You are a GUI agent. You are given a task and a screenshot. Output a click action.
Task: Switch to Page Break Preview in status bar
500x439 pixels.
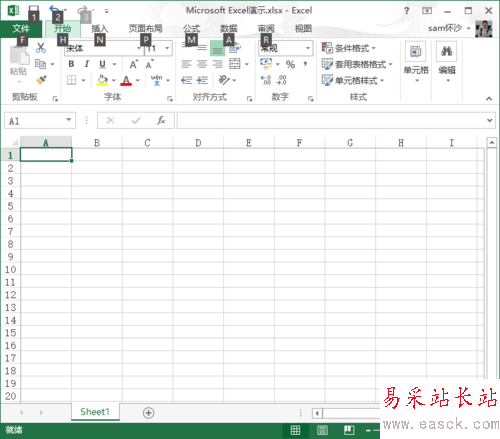(349, 430)
